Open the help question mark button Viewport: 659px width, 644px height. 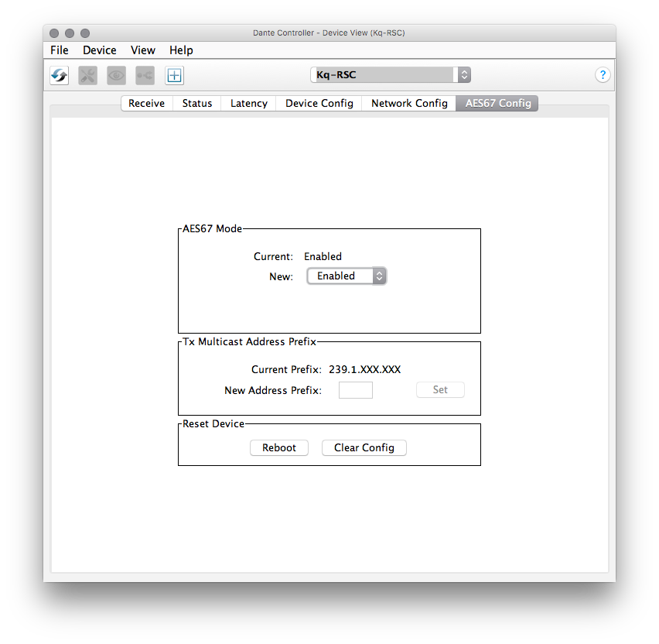coord(603,75)
